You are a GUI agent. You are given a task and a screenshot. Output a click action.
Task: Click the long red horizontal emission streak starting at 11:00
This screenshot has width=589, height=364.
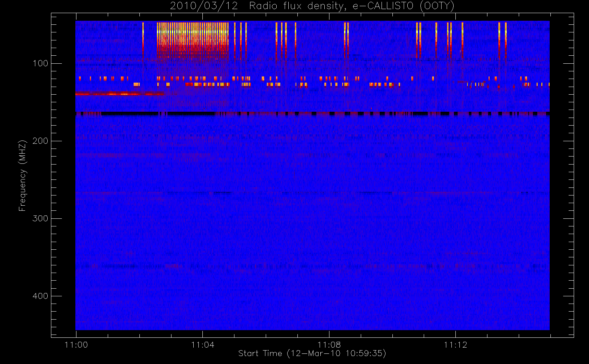pos(119,94)
